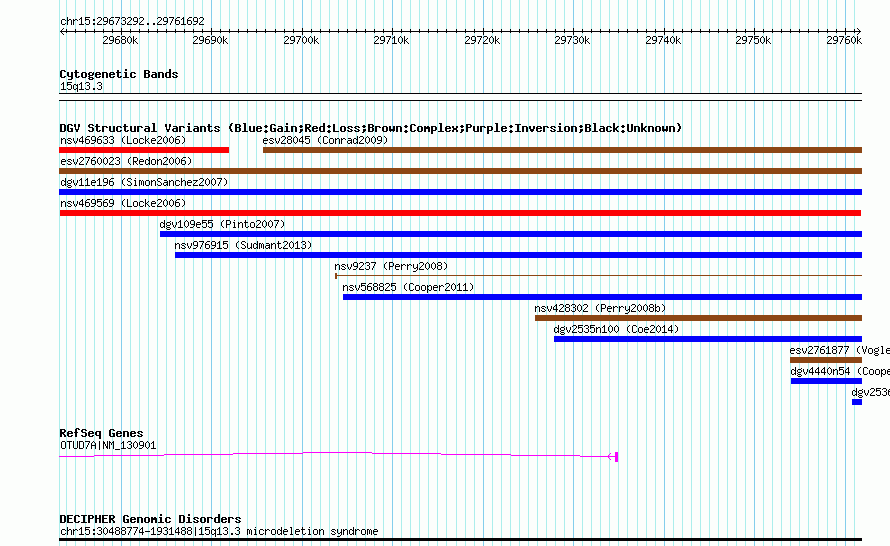This screenshot has height=546, width=890.
Task: Click the left arrow of the coordinate ruler
Action: (62, 32)
